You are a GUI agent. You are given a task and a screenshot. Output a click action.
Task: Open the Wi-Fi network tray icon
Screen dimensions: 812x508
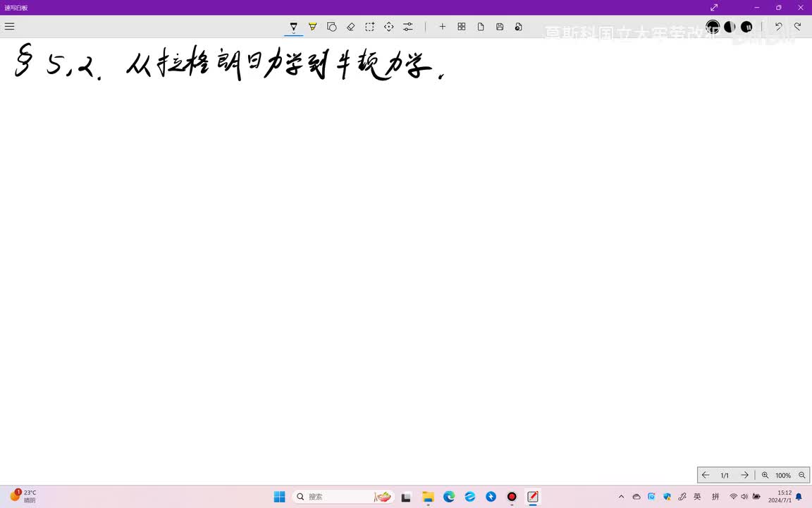(733, 497)
